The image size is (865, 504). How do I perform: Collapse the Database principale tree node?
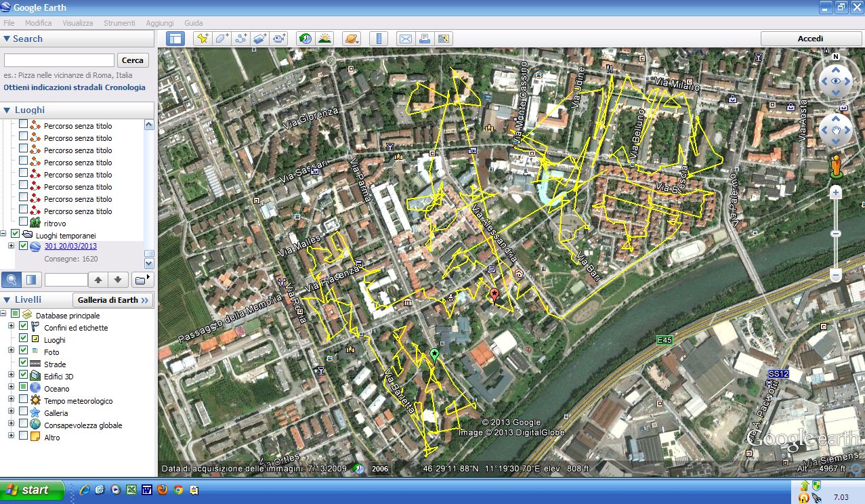[4, 314]
